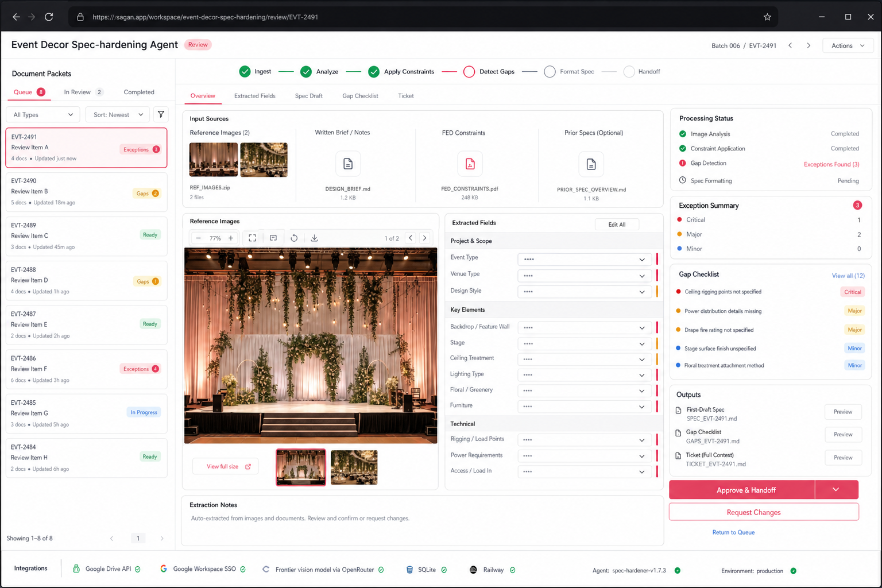Viewport: 882px width, 588px height.
Task: Open the Actions dropdown menu
Action: [x=848, y=45]
